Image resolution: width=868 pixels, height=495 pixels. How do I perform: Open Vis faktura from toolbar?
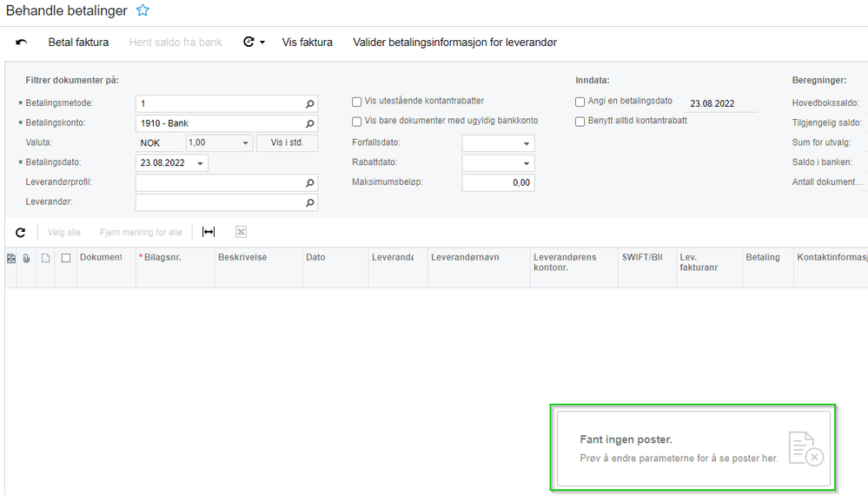tap(308, 43)
